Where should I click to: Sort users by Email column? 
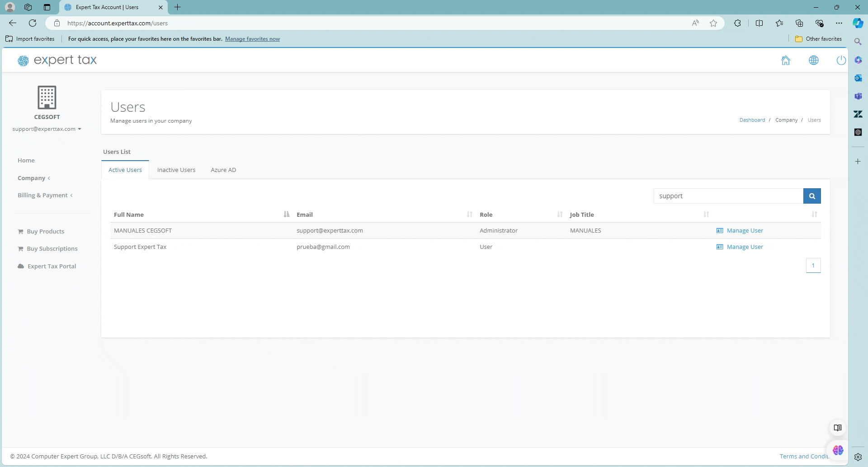(x=305, y=214)
